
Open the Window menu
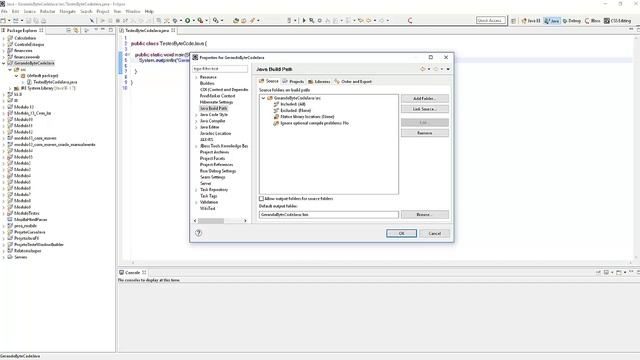pos(133,11)
